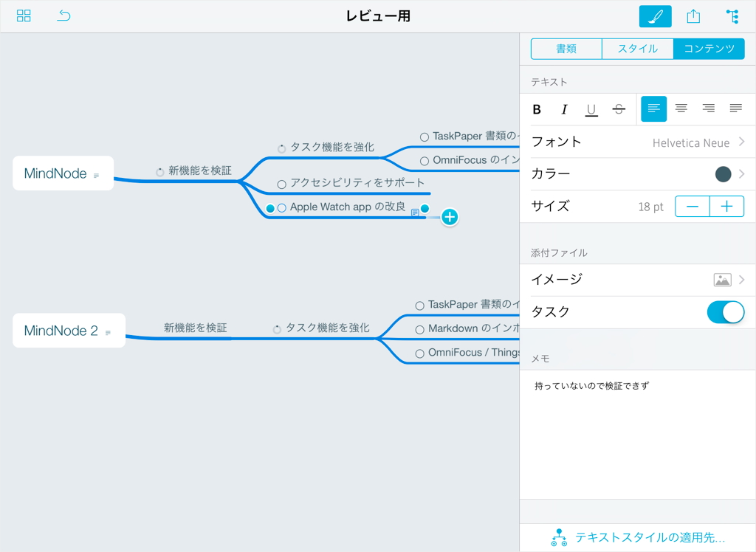
Task: Switch to スタイル tab
Action: click(x=638, y=49)
